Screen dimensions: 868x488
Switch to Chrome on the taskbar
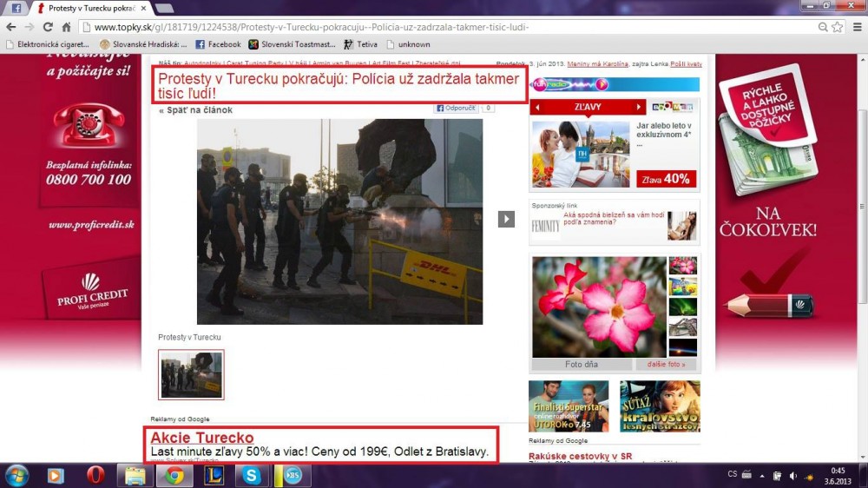[x=174, y=476]
